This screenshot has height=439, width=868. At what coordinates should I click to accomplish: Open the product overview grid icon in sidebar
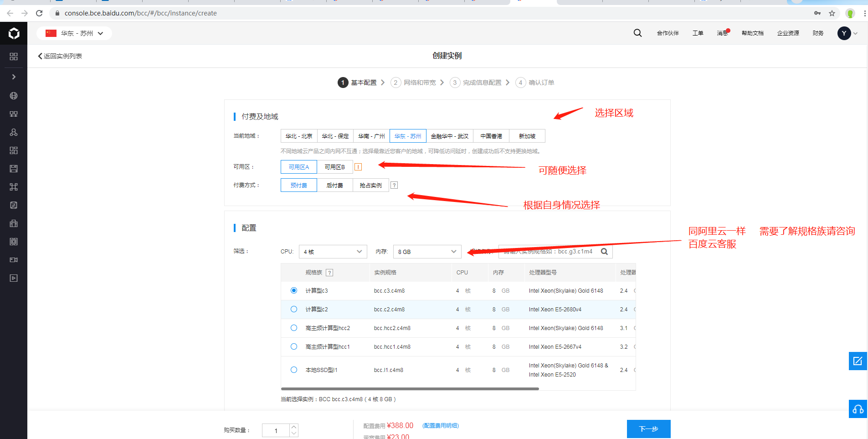click(14, 57)
